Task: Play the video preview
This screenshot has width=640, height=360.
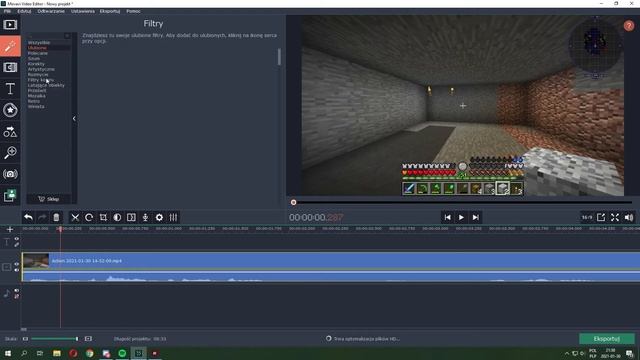Action: [461, 218]
